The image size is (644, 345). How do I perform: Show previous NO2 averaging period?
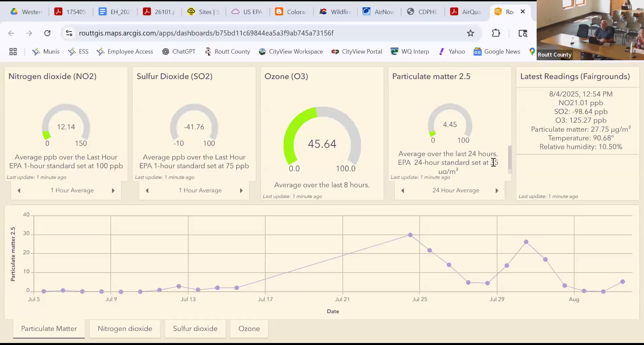[x=19, y=191]
